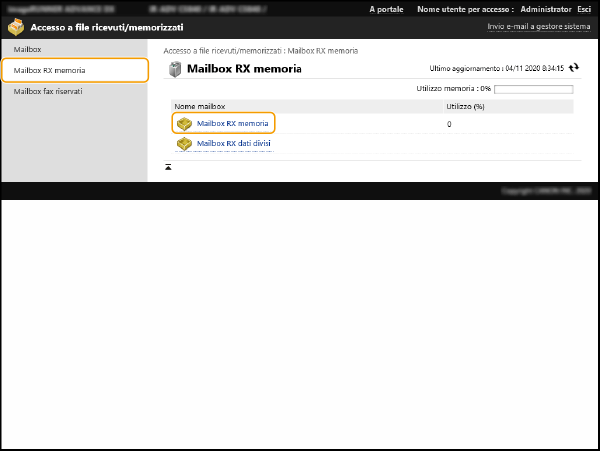Click the Nome mailbox column header
This screenshot has width=600, height=451.
pyautogui.click(x=198, y=106)
